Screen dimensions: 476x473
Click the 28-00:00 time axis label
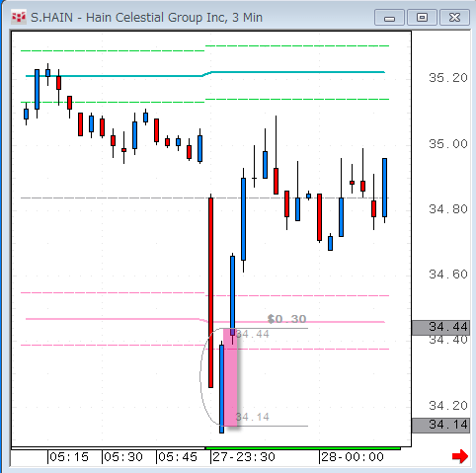click(x=353, y=457)
